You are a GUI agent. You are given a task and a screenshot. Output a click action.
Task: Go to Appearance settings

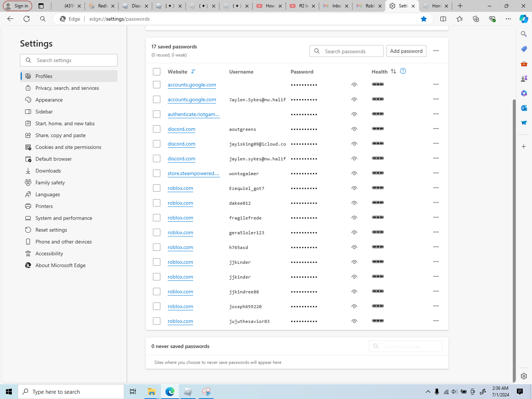pos(69,100)
